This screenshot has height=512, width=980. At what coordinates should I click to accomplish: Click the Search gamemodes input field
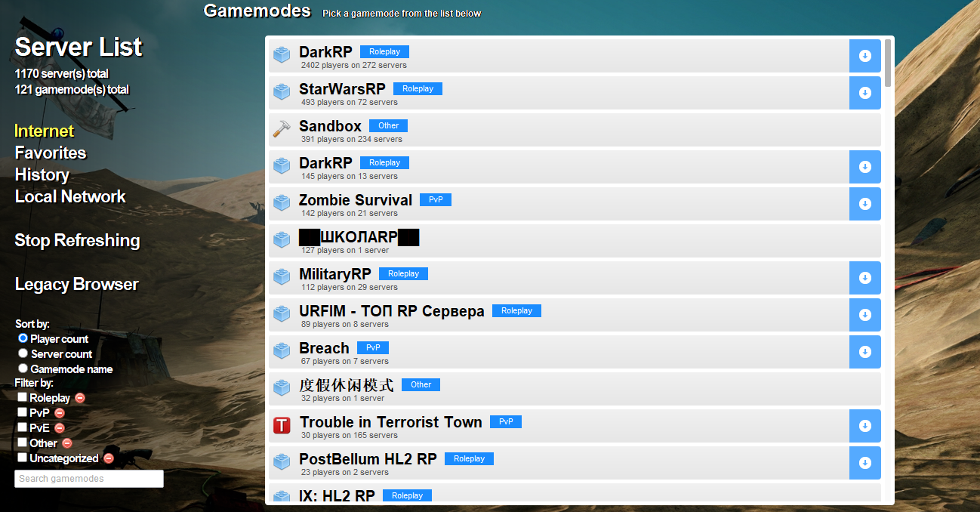click(89, 479)
